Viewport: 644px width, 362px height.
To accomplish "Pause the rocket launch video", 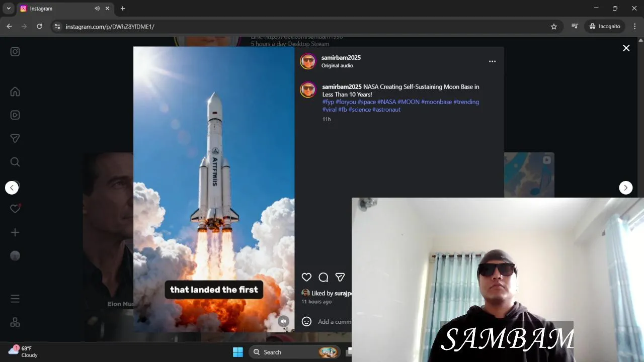I will click(214, 189).
